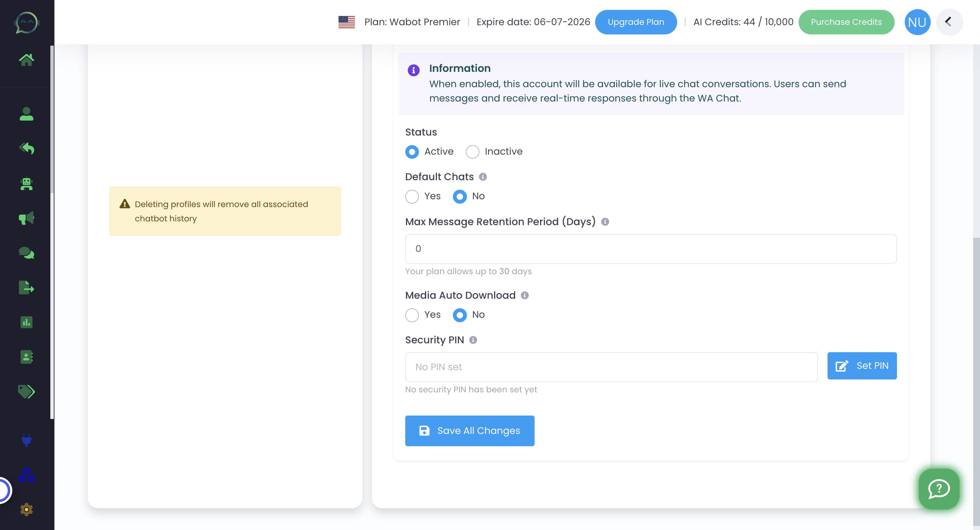Screen dimensions: 980x530
Task: Open the bar chart reports icon
Action: click(26, 323)
